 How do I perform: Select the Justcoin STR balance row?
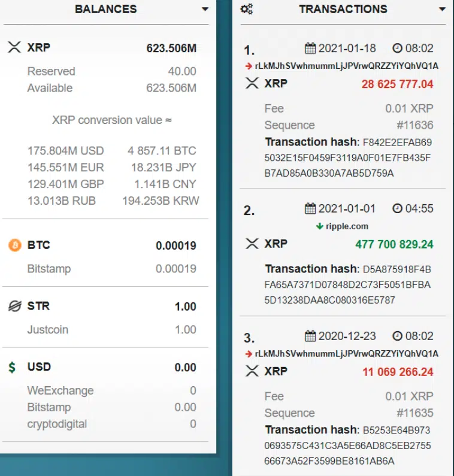tap(111, 330)
